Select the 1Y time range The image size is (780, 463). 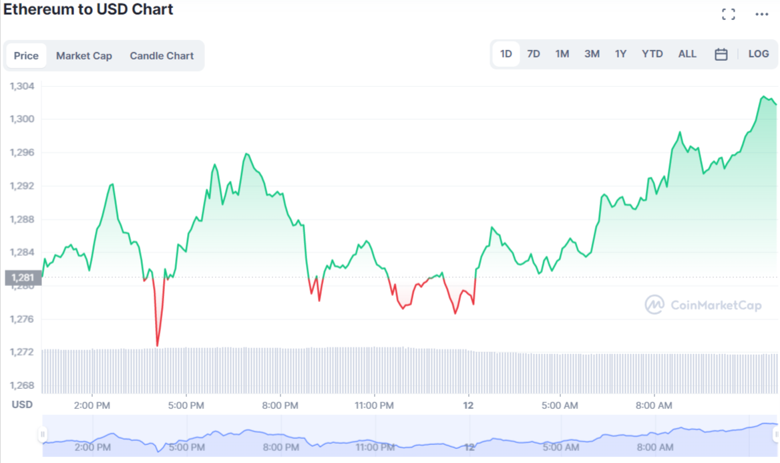tap(621, 54)
